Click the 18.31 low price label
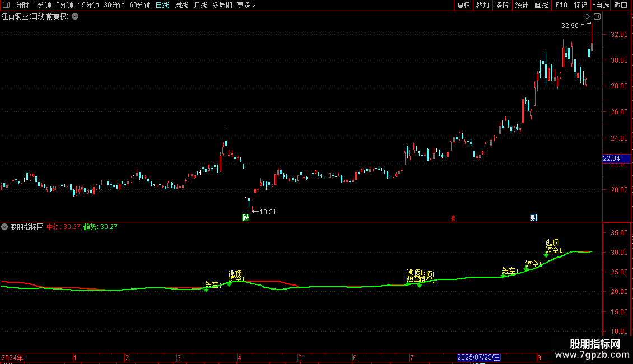The height and width of the screenshot is (364, 633). click(x=268, y=212)
